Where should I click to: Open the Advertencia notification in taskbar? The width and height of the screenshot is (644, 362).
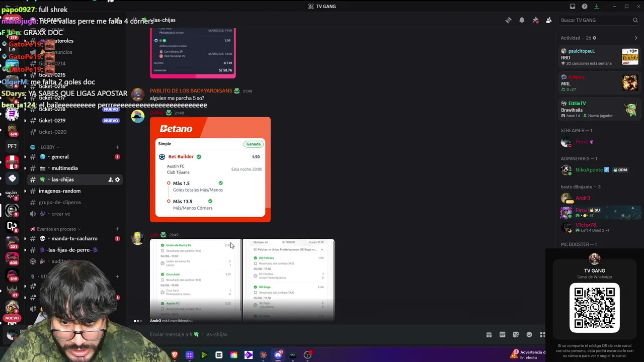[527, 355]
